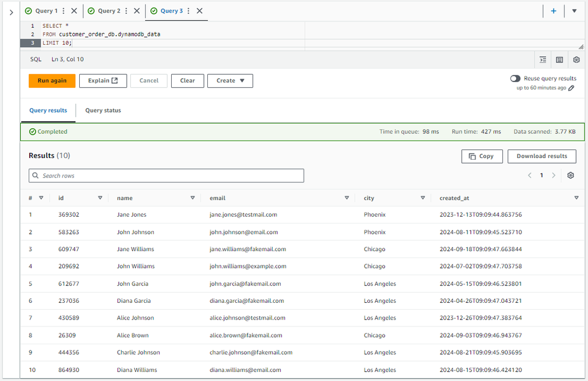Screen dimensions: 588x381
Task: Expand the Create dropdown button
Action: pyautogui.click(x=230, y=81)
